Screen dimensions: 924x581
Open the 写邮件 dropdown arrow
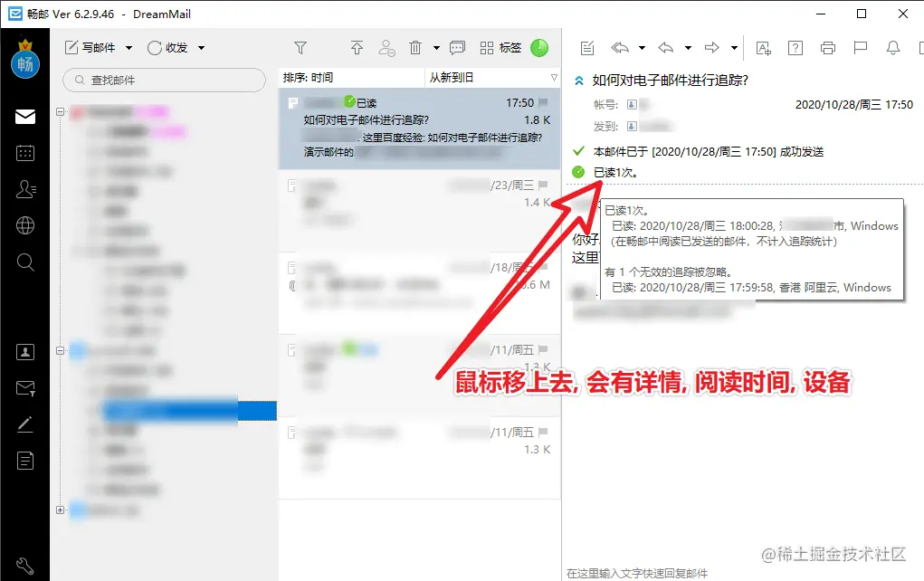[x=129, y=48]
